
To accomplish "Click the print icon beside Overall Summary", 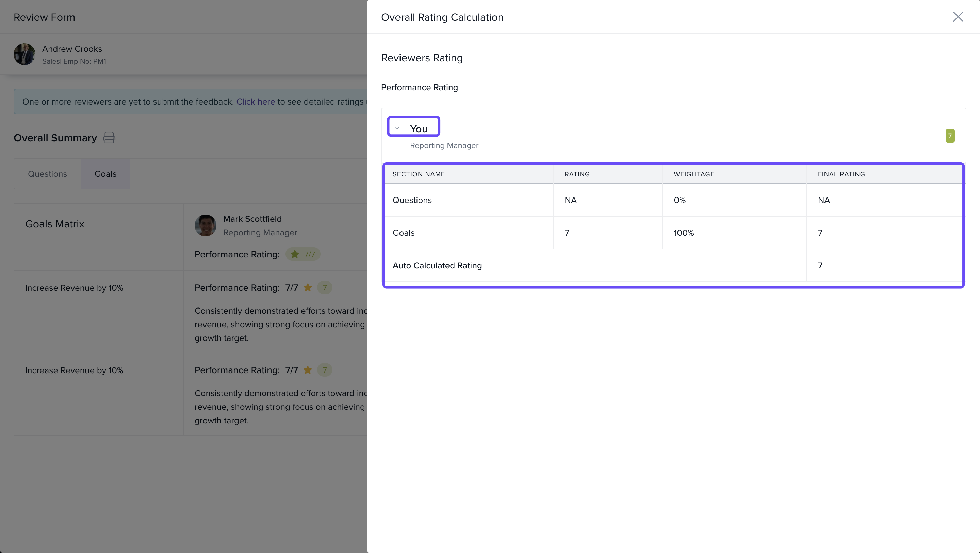I will (109, 138).
